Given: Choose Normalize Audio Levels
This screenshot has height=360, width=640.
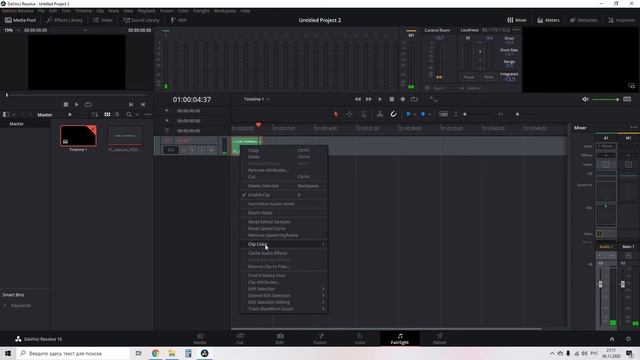Looking at the screenshot, I should click(284, 204).
